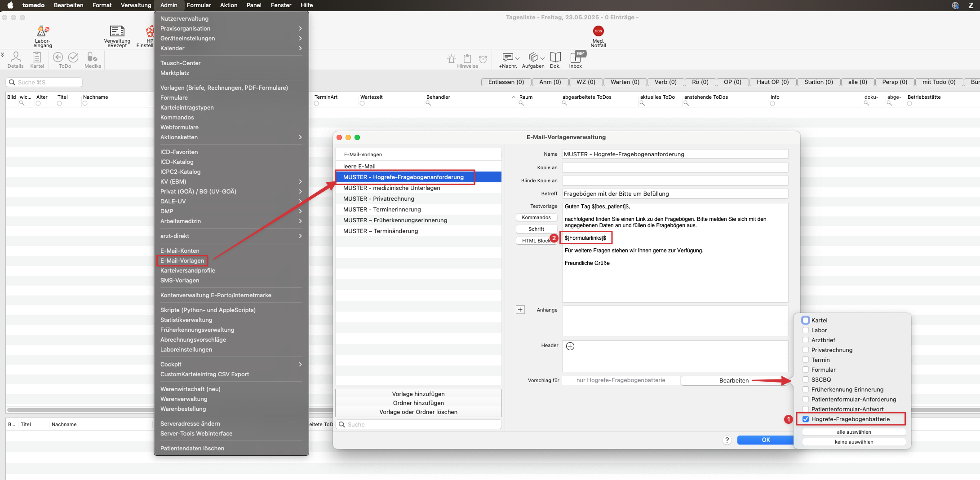Enable the Kartei checkbox
Viewport: 980px width, 480px height.
806,320
